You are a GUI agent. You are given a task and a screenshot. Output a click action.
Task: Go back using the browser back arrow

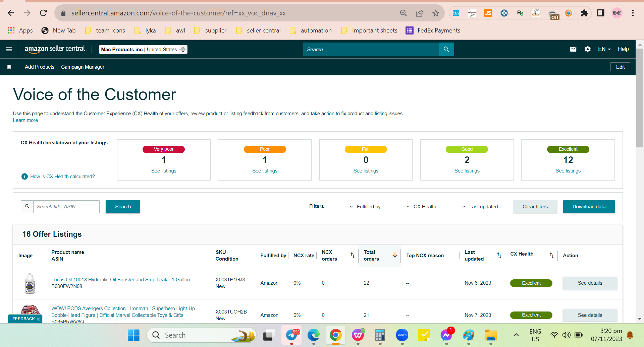11,13
